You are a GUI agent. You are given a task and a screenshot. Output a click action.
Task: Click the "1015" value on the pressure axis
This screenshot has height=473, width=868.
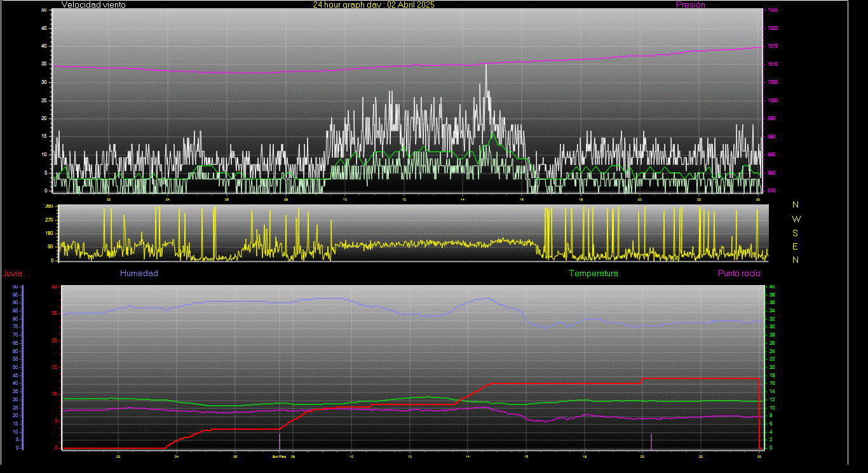tap(772, 46)
